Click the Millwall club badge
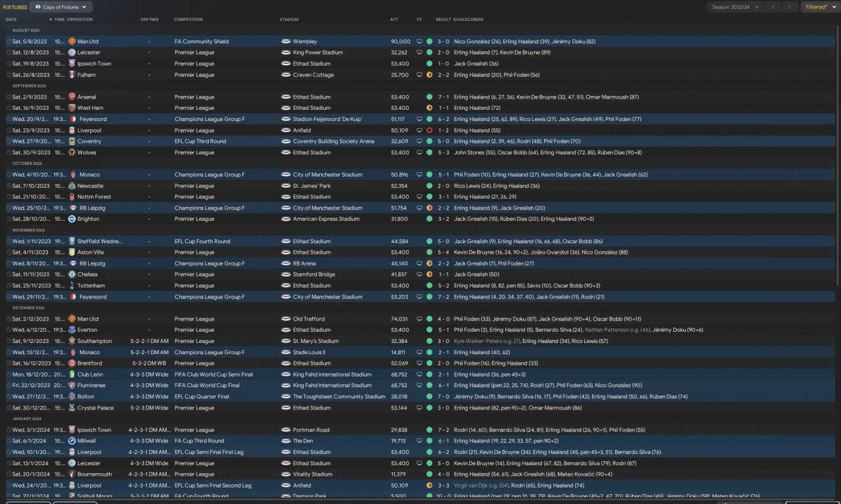This screenshot has height=504, width=841. click(x=72, y=441)
